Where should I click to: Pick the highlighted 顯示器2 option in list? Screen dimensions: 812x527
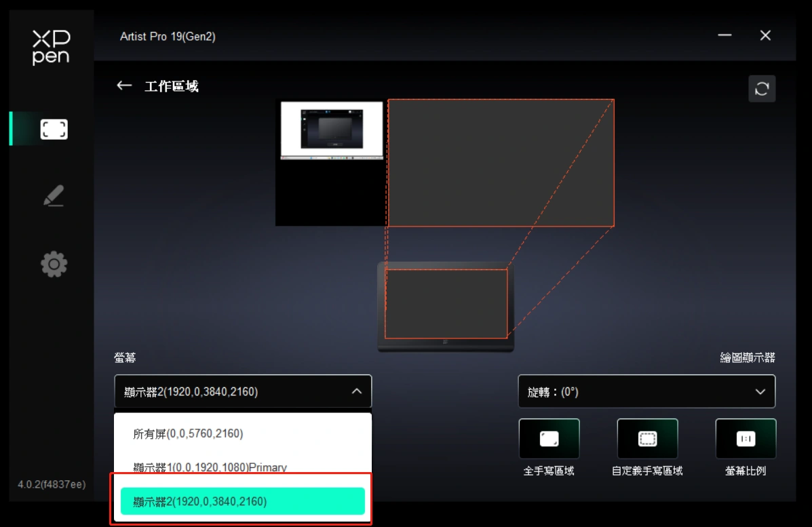pos(242,501)
